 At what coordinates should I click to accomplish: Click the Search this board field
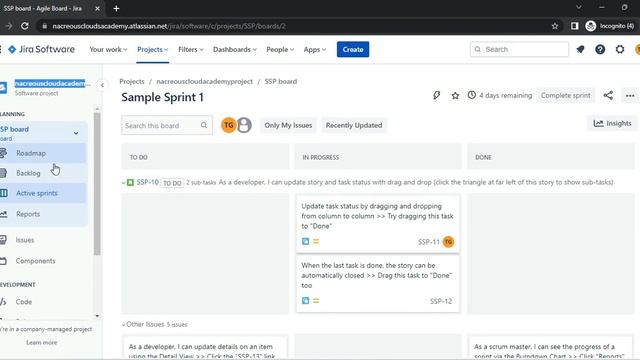tap(167, 125)
